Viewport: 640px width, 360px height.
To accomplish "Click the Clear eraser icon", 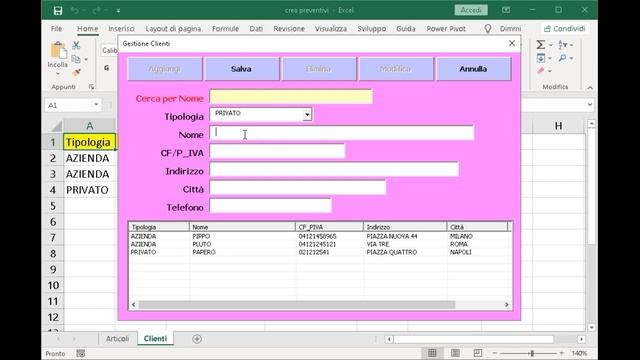I will point(541,71).
